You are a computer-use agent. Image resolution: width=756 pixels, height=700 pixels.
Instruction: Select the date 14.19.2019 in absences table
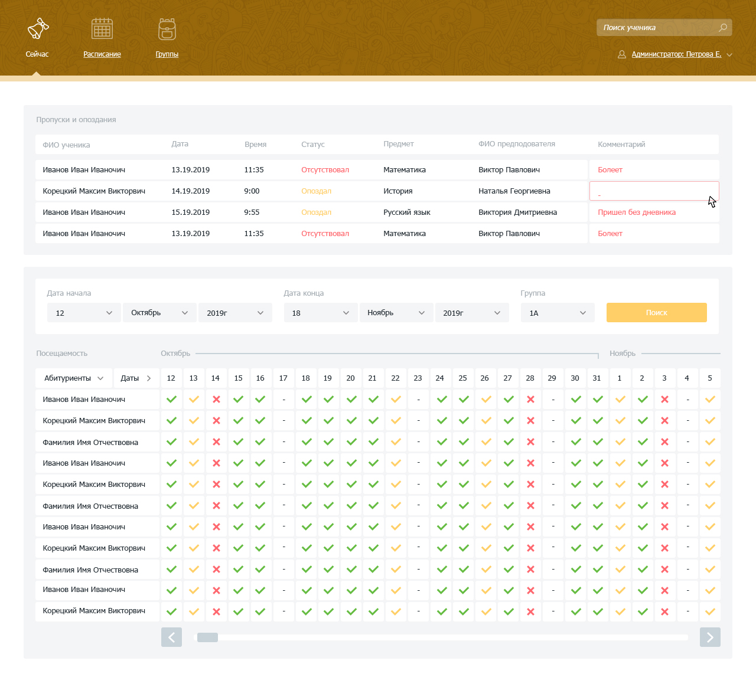191,191
